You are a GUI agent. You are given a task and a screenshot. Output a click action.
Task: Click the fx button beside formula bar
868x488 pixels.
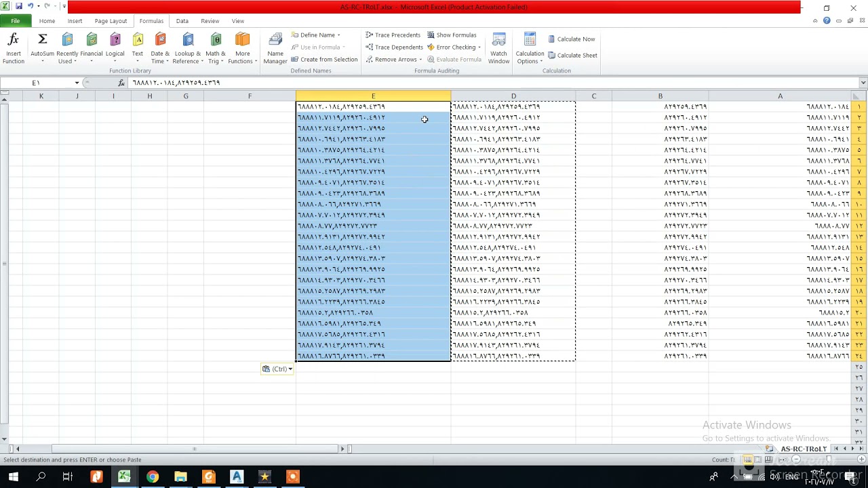coord(121,83)
